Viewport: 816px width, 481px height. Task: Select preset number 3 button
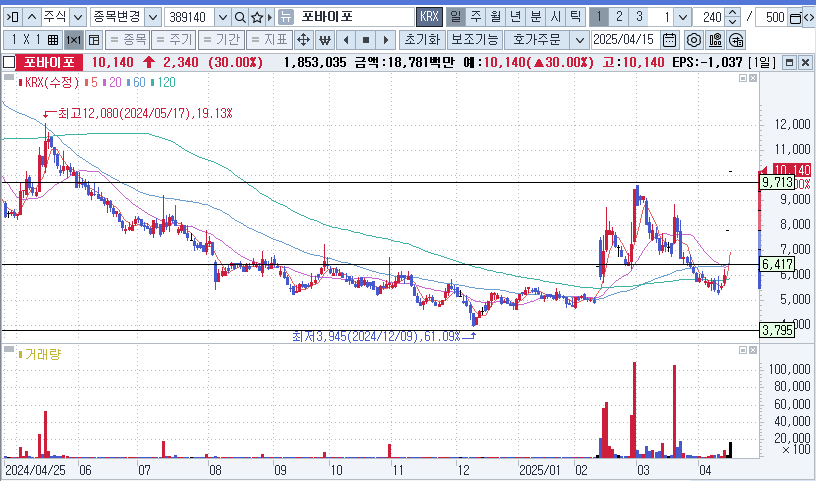coord(639,17)
